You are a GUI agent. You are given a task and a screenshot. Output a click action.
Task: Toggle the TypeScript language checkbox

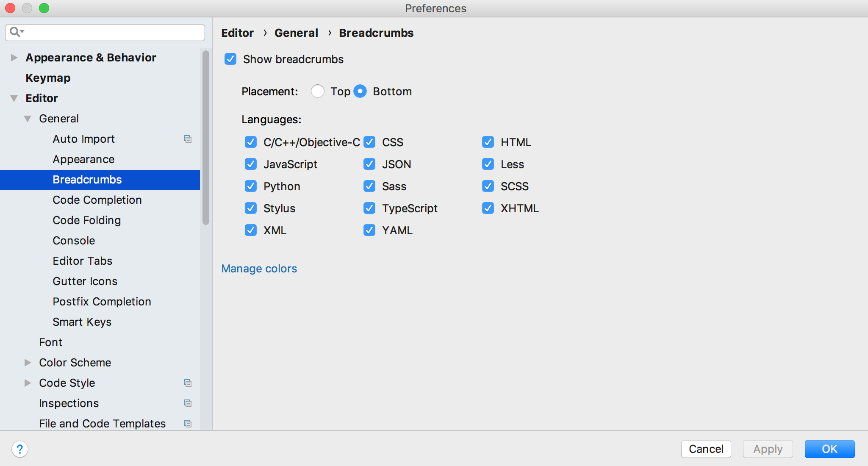(x=369, y=208)
